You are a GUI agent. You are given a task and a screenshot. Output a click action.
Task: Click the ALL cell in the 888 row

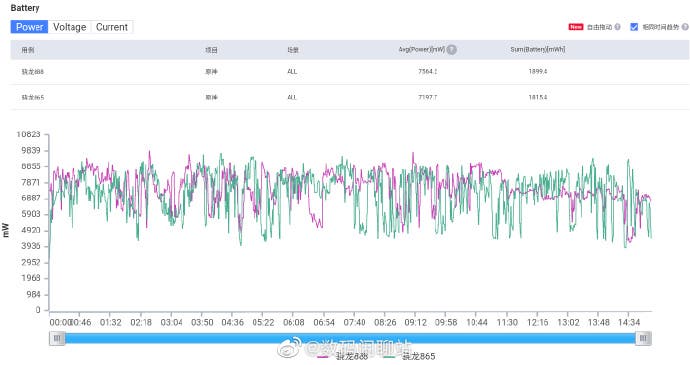pyautogui.click(x=292, y=71)
